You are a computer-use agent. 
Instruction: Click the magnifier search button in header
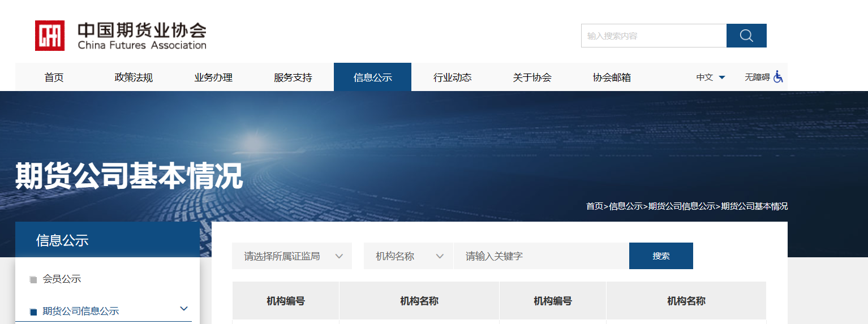[746, 36]
